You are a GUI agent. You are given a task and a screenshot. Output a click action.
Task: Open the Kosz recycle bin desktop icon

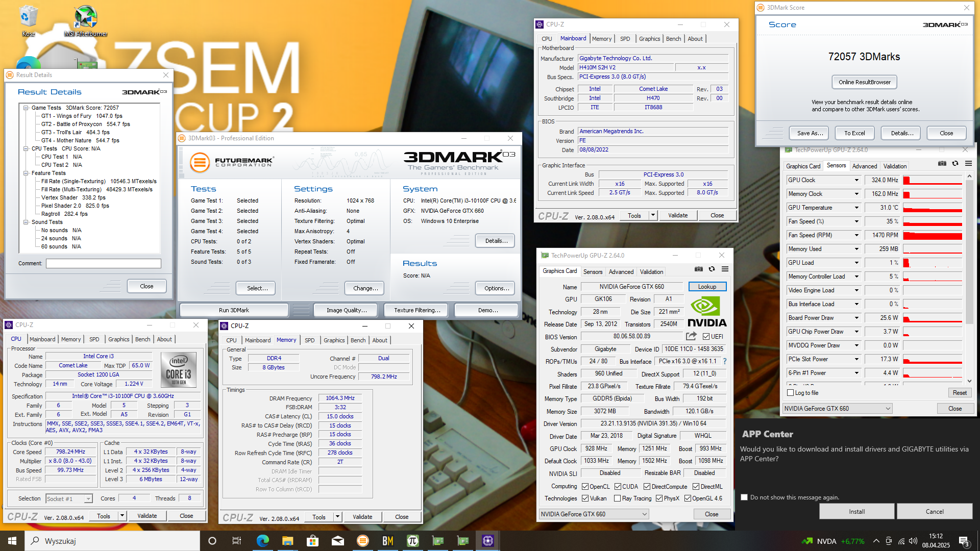(x=28, y=20)
